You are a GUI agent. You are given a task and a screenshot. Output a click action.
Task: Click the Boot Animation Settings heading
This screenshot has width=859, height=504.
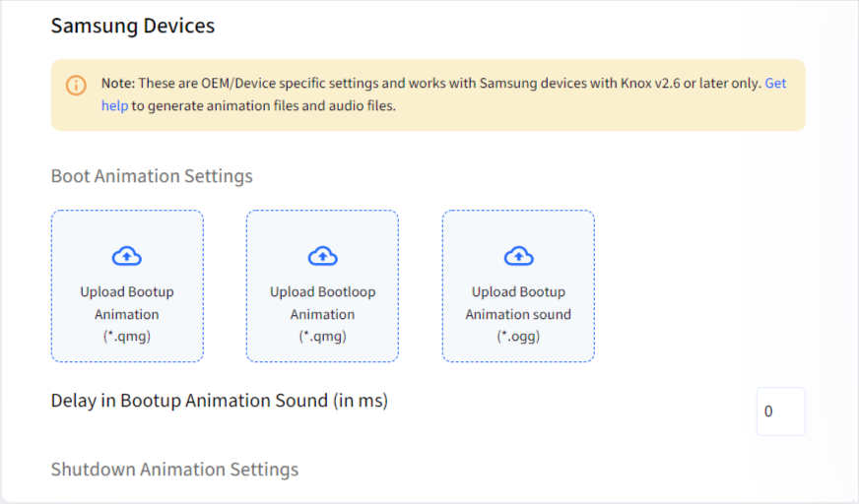(x=152, y=176)
